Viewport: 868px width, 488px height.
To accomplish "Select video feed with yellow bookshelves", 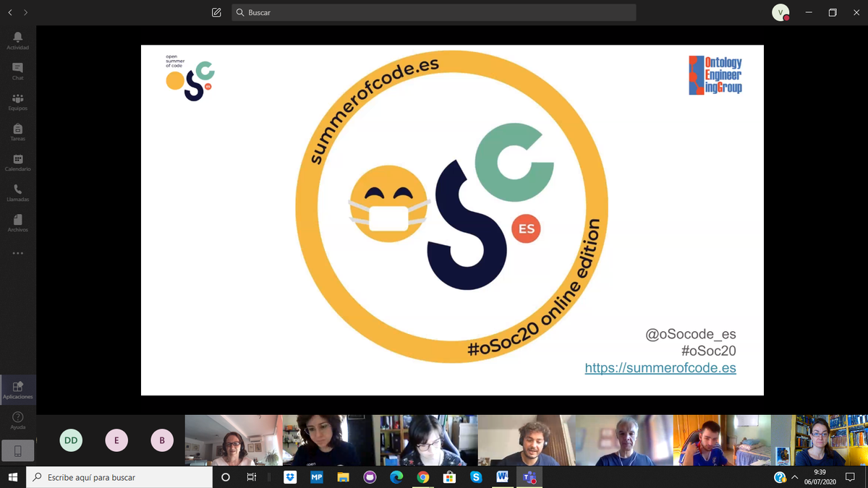I will pyautogui.click(x=819, y=440).
